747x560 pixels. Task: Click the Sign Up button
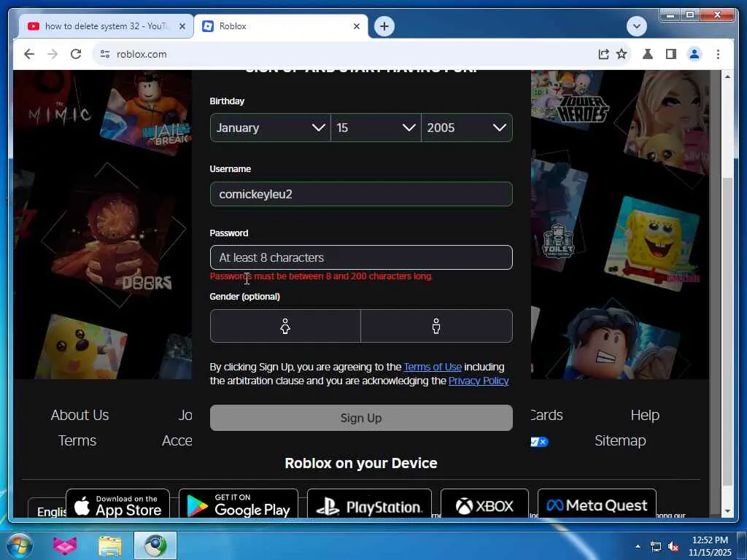click(x=361, y=418)
